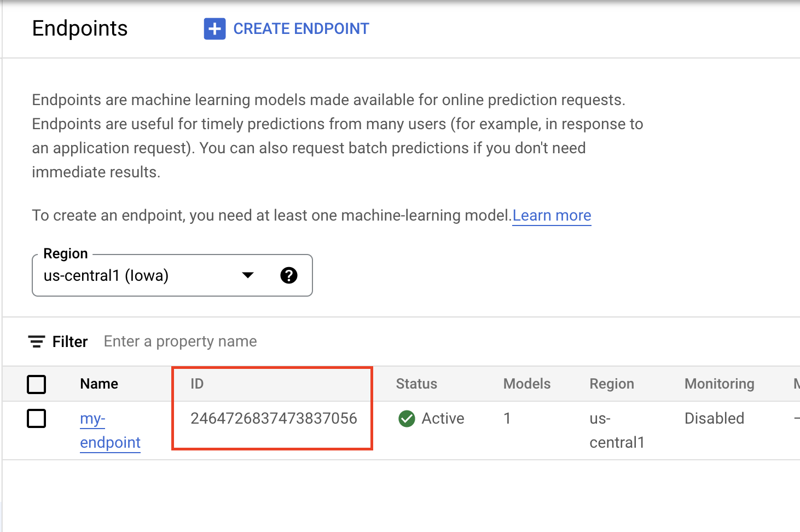Click the Status column header
This screenshot has height=532, width=800.
(x=416, y=384)
